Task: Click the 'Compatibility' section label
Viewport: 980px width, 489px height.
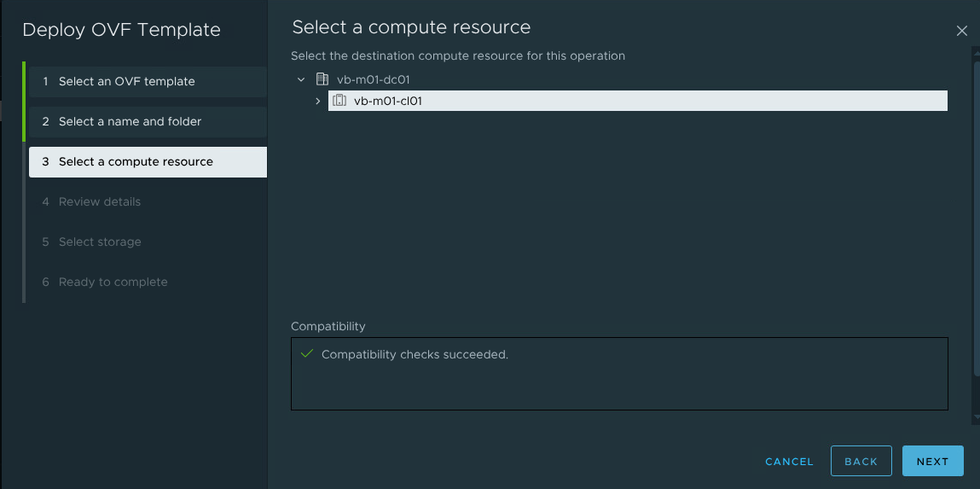Action: 328,326
